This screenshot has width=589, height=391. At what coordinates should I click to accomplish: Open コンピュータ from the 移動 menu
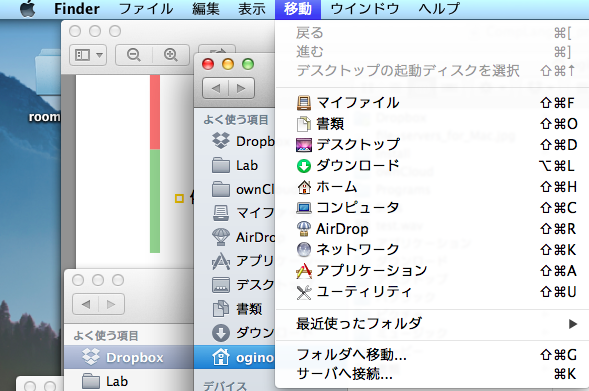(432, 208)
